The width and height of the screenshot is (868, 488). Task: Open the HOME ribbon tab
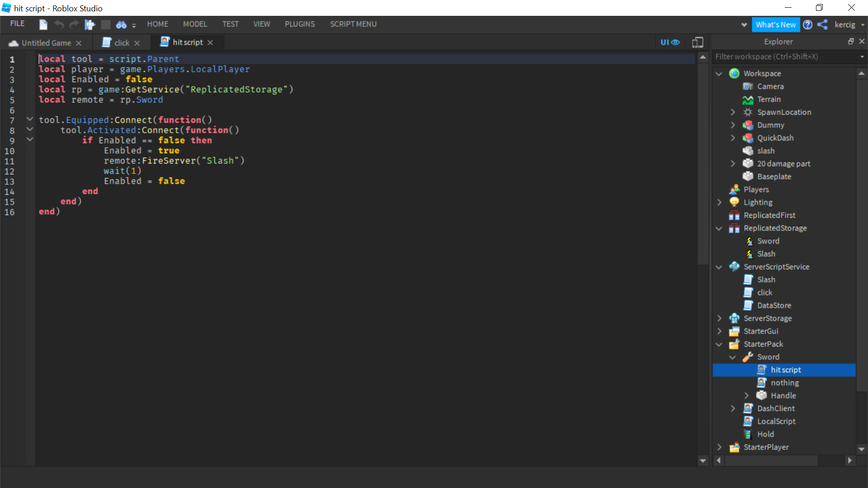point(157,24)
